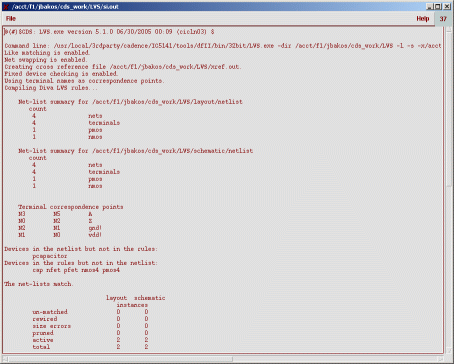Click the 'vdd!' terminal entry
Screen dimensions: 454x364
click(x=95, y=235)
